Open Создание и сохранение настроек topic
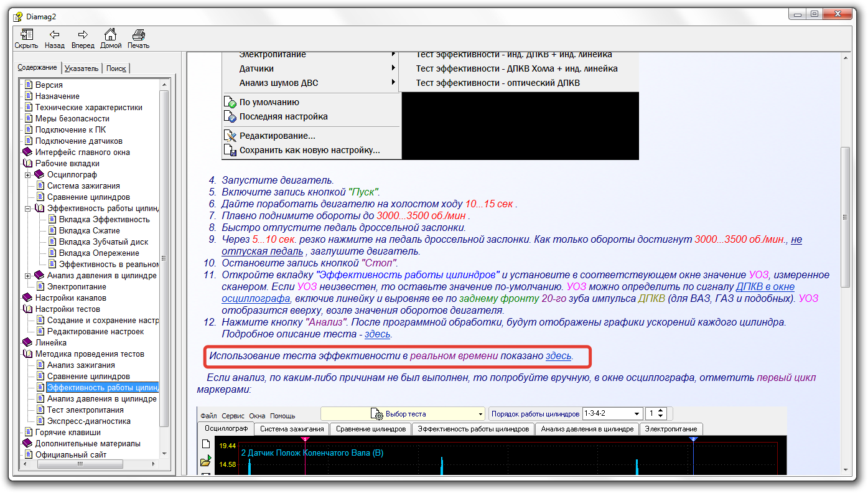868x493 pixels. click(103, 320)
